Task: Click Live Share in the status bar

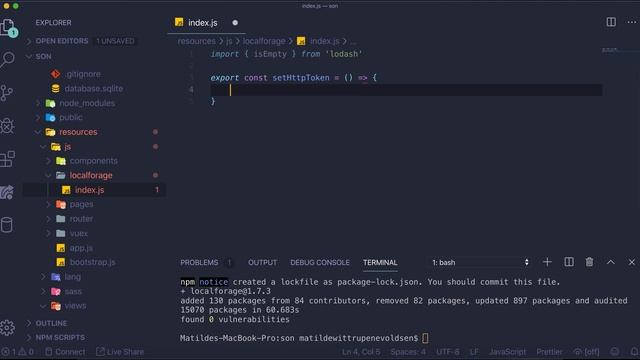Action: (120, 352)
